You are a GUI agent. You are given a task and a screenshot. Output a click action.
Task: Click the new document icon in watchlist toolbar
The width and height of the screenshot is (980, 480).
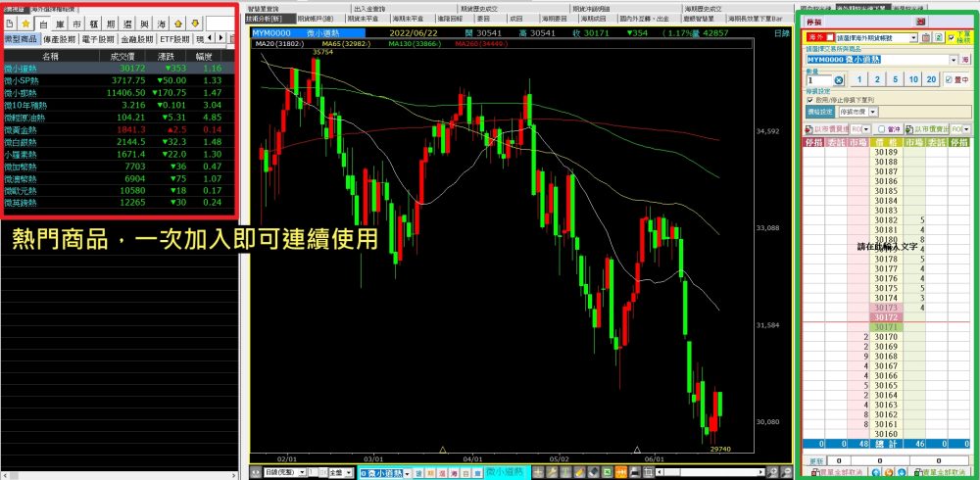(x=9, y=22)
